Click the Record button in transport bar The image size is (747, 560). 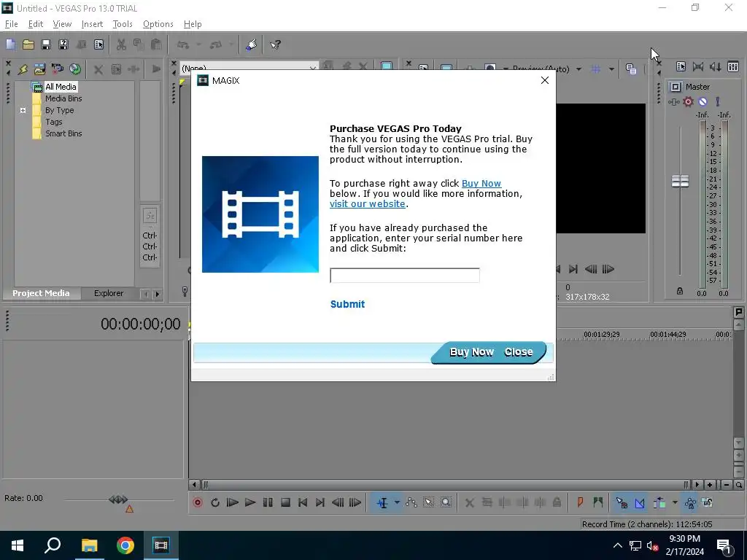198,502
